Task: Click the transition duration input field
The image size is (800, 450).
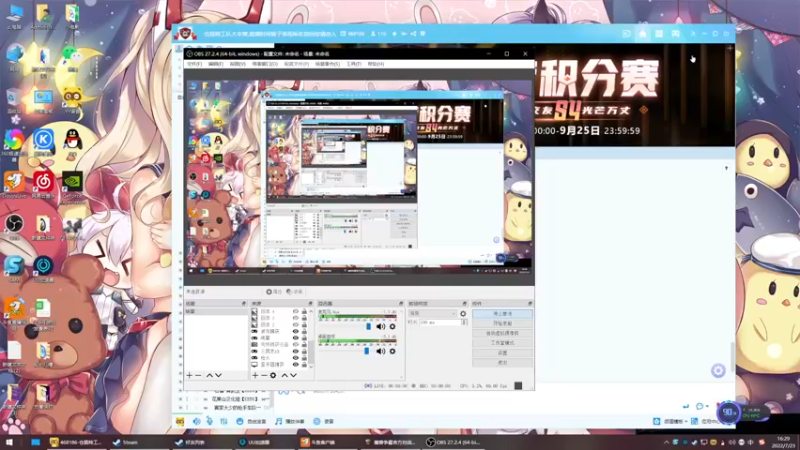Action: [x=439, y=322]
